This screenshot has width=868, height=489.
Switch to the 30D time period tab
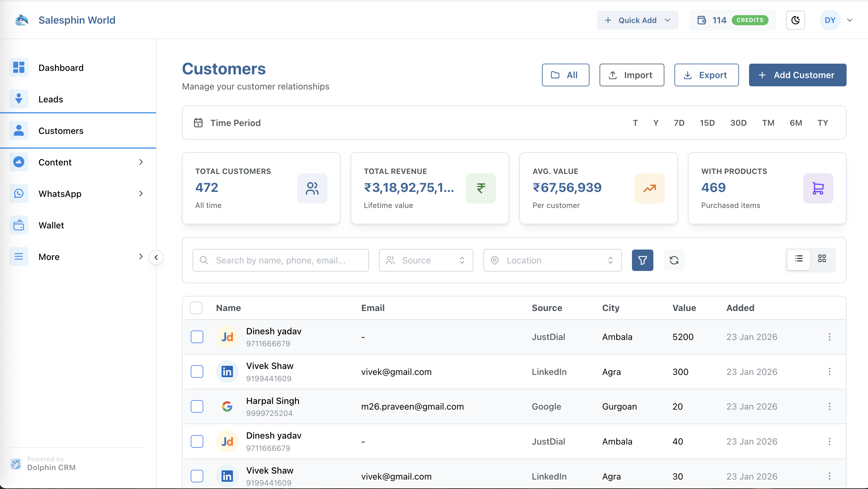coord(738,123)
